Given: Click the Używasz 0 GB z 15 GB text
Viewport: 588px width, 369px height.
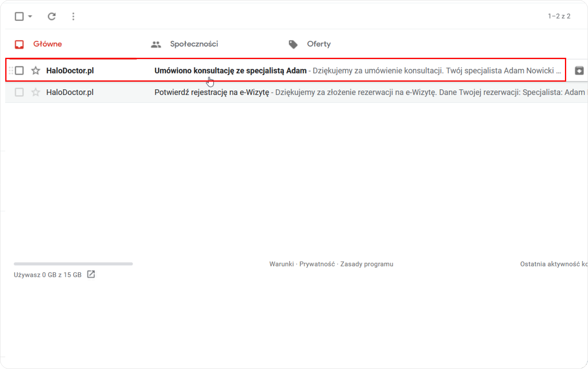Looking at the screenshot, I should (48, 275).
